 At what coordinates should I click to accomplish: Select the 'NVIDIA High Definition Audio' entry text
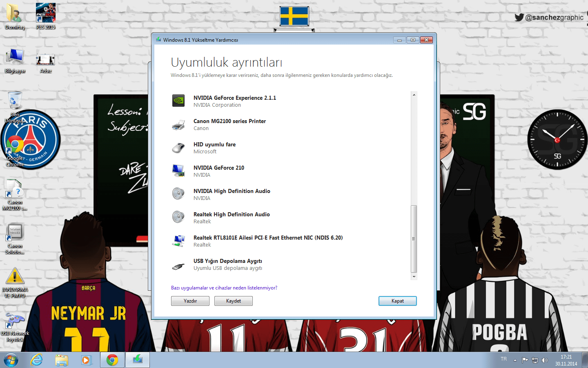tap(232, 191)
